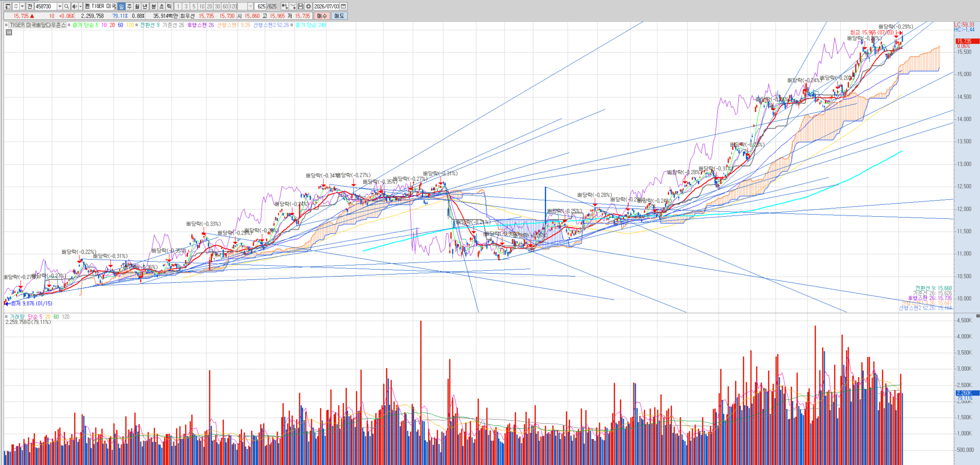The image size is (980, 465).
Task: Click the 선행스팬2 52,26 legend text
Action: coord(271,25)
